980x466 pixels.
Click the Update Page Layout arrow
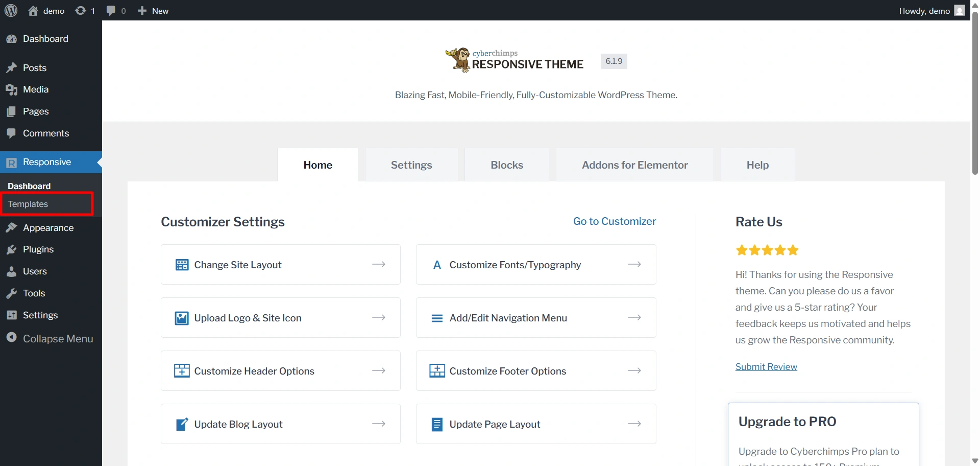coord(634,424)
